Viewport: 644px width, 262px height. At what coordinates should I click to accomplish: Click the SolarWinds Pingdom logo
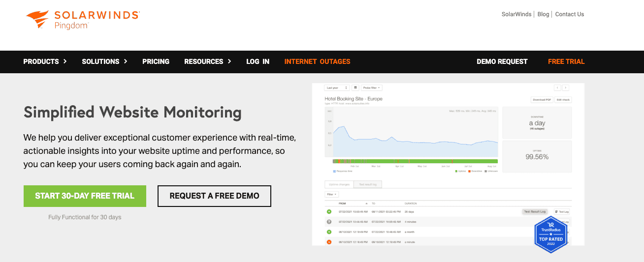pyautogui.click(x=83, y=20)
